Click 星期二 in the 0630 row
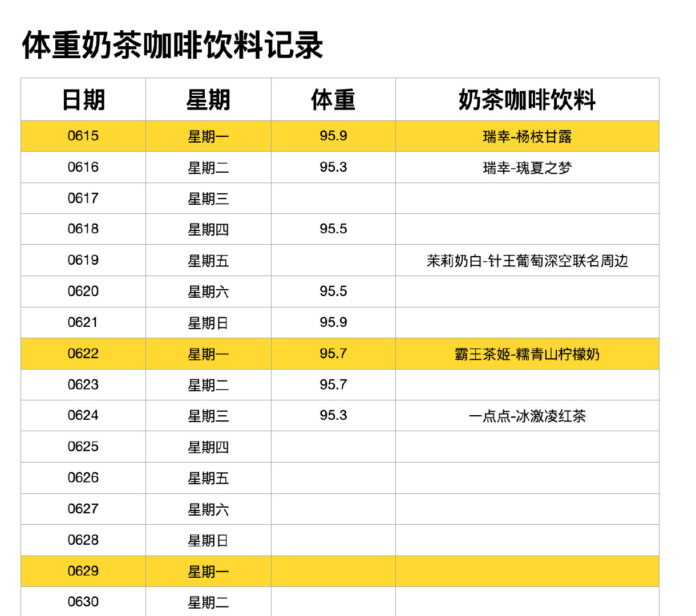This screenshot has width=696, height=616. [208, 602]
